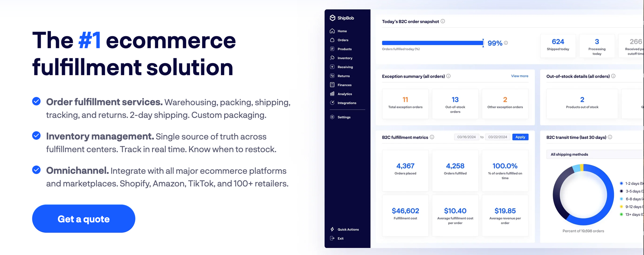Click the $10.40 Average fulfillment cost value
644x255 pixels.
(x=455, y=211)
